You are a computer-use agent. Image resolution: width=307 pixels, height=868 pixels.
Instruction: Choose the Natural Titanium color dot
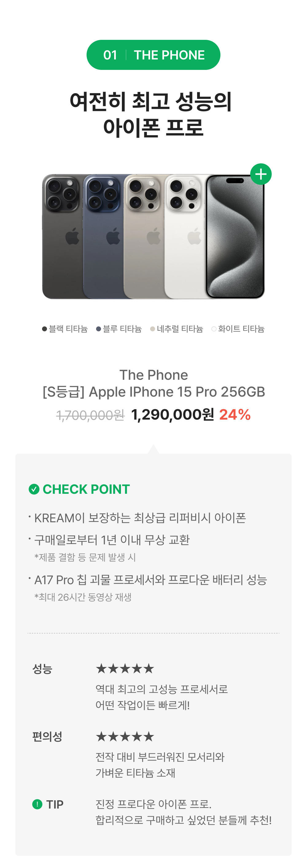[153, 329]
